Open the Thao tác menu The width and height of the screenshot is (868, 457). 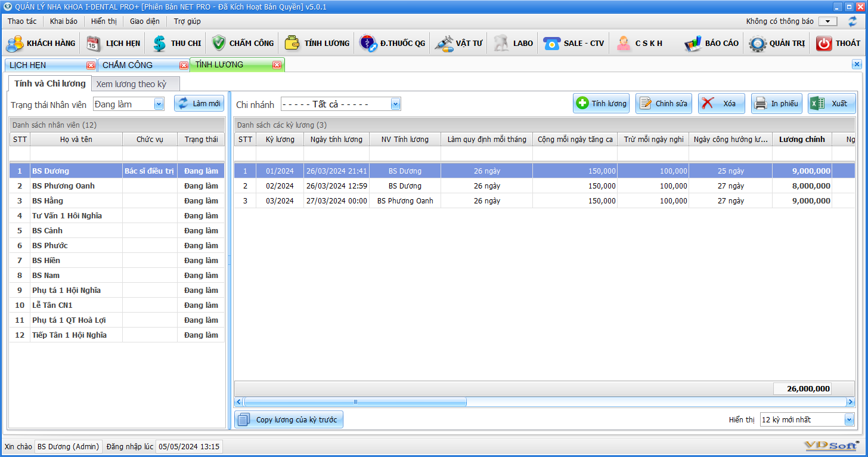click(x=22, y=21)
